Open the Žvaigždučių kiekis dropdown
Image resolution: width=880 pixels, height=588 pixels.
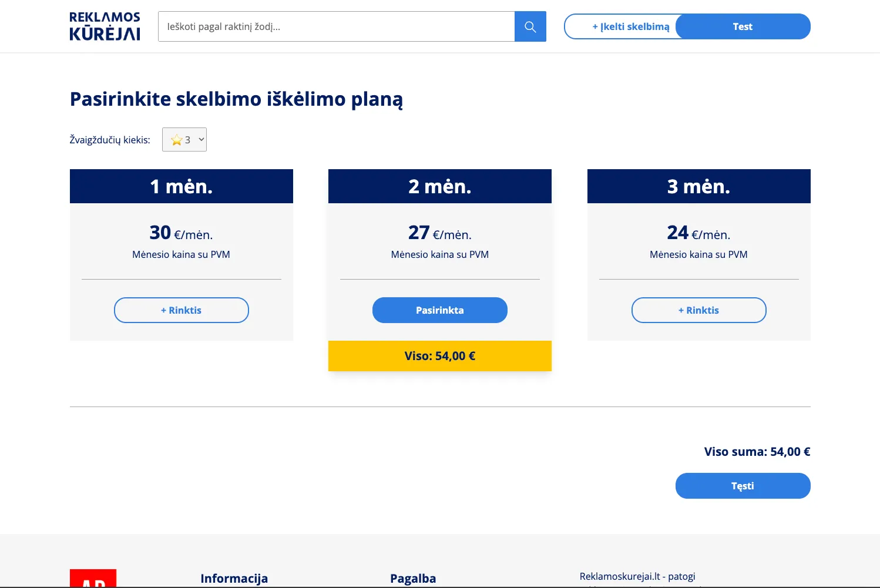184,139
